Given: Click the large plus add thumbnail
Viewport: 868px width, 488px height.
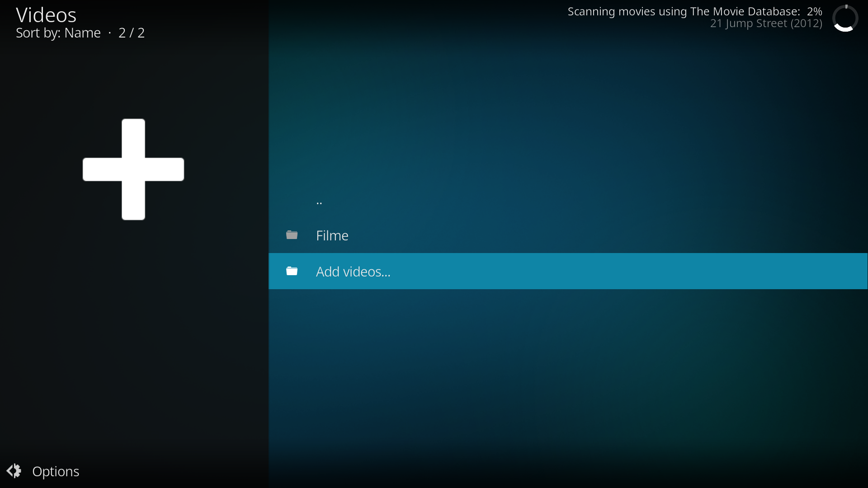Looking at the screenshot, I should pos(133,169).
